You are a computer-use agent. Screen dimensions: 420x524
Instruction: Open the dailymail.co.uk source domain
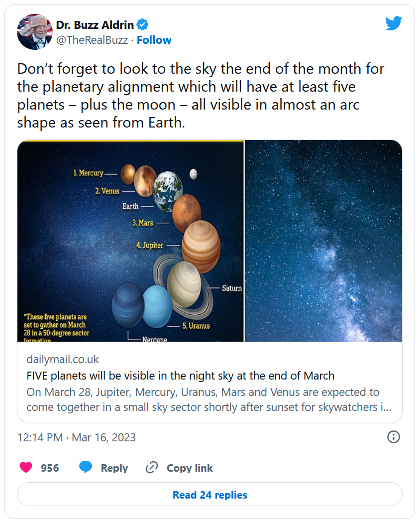(62, 359)
